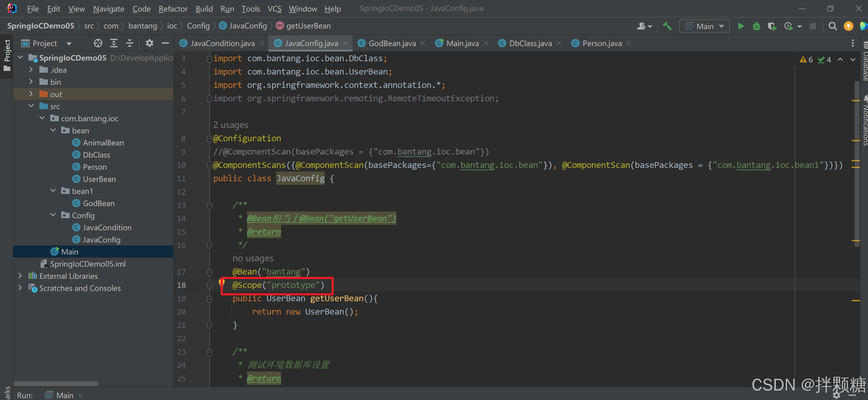Click Collapse All icon in Project panel
Image resolution: width=868 pixels, height=400 pixels.
pos(129,43)
